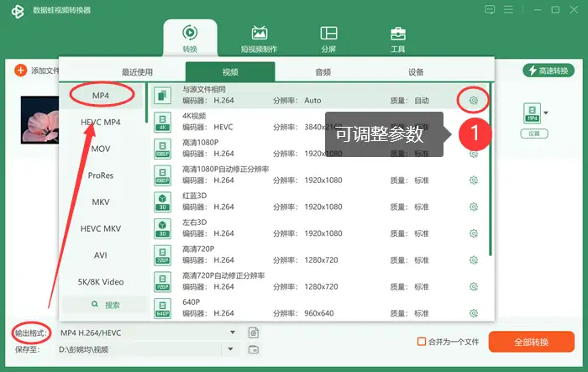Click the app logo icon
The image size is (588, 372).
pos(18,11)
